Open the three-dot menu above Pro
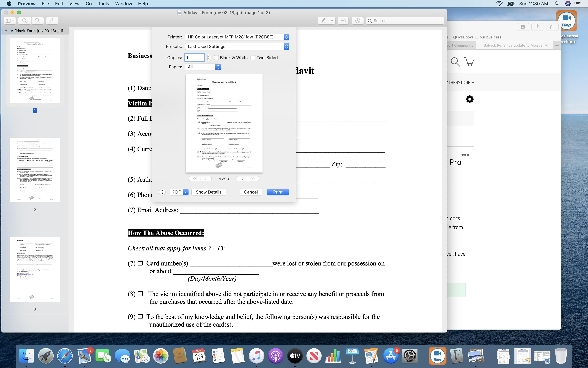Image resolution: width=588 pixels, height=368 pixels. pyautogui.click(x=465, y=155)
